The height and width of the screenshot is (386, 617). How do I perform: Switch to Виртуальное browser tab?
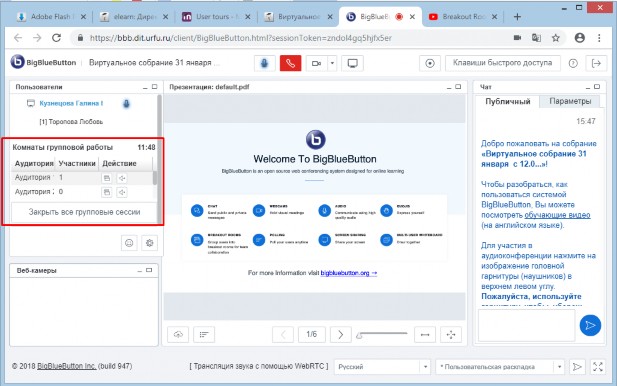click(x=299, y=17)
